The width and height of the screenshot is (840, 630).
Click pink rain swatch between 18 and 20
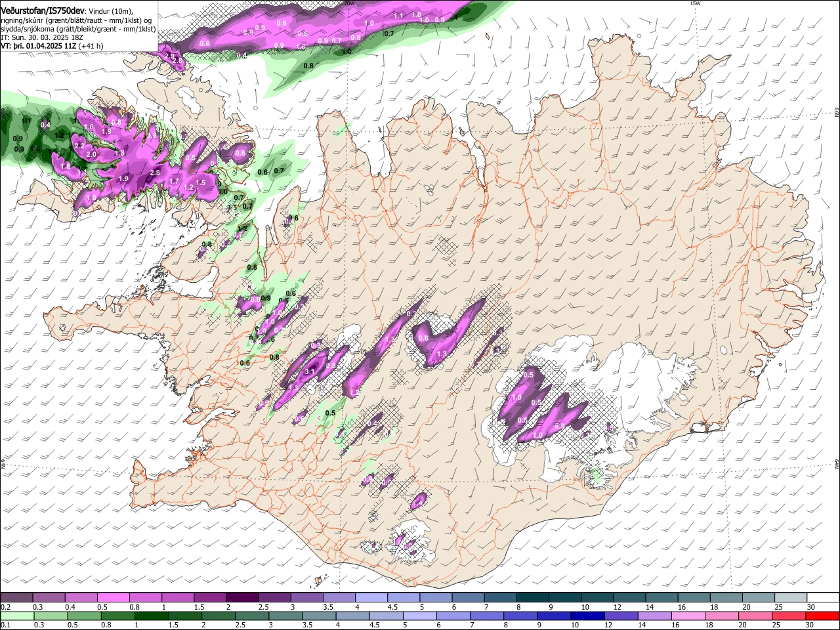coord(722,616)
